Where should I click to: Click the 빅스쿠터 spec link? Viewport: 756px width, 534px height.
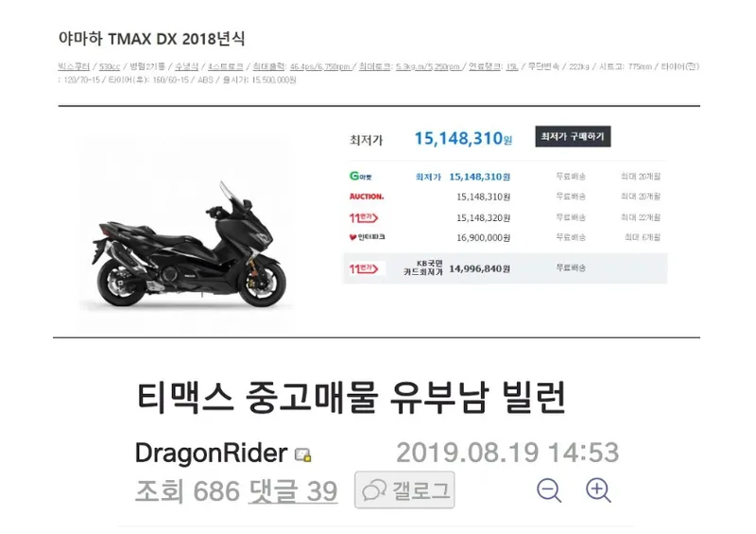74,66
